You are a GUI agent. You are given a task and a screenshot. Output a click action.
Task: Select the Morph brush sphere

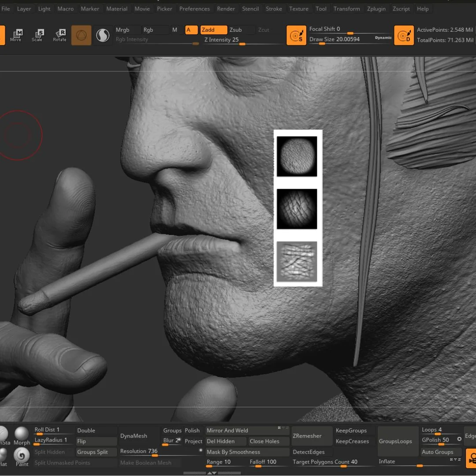coord(22,436)
